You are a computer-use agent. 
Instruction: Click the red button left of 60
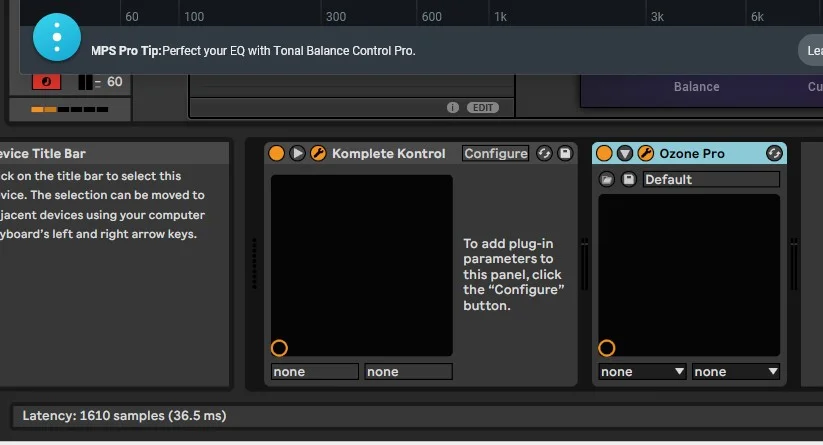click(x=46, y=82)
